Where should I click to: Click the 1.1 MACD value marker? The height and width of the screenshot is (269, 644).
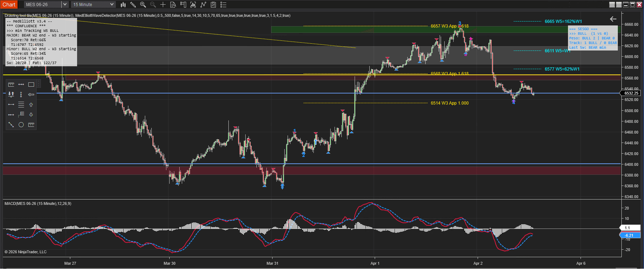tap(631, 228)
